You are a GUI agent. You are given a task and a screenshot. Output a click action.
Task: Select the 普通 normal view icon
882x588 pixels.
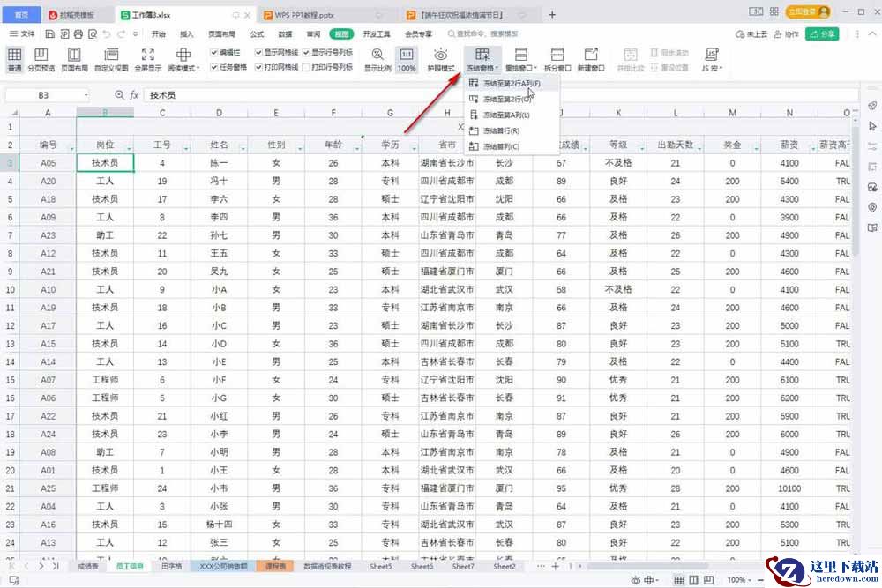coord(15,60)
